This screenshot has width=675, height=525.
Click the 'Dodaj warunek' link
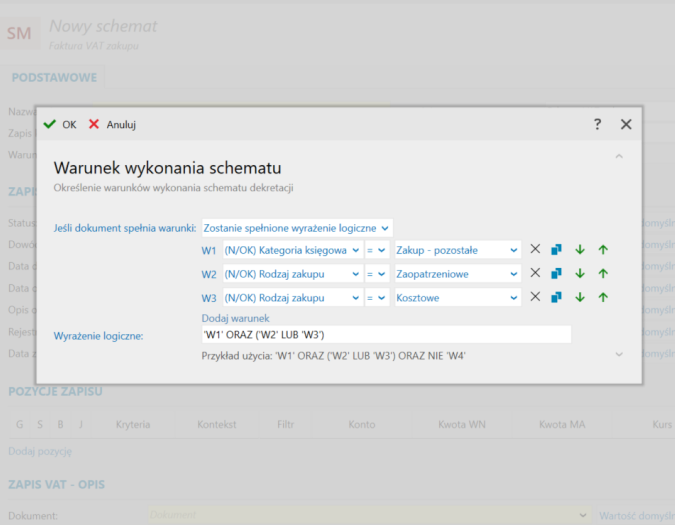(236, 317)
